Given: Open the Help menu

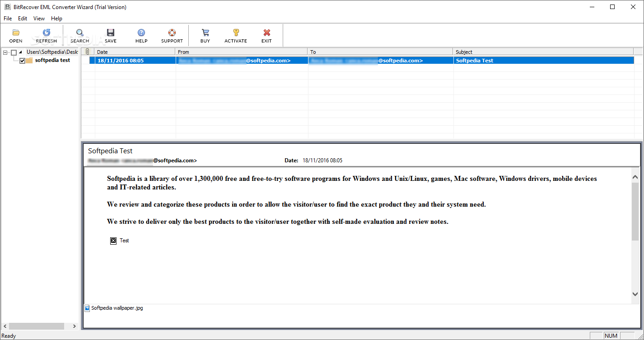Looking at the screenshot, I should click(x=56, y=19).
